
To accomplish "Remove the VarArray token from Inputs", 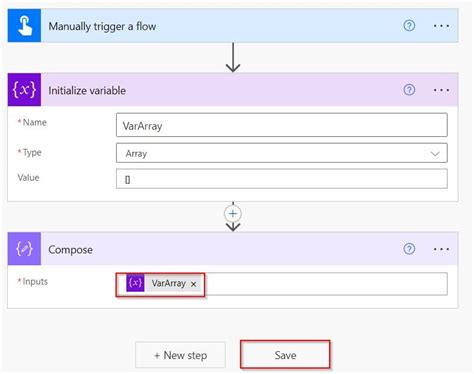I will (193, 284).
